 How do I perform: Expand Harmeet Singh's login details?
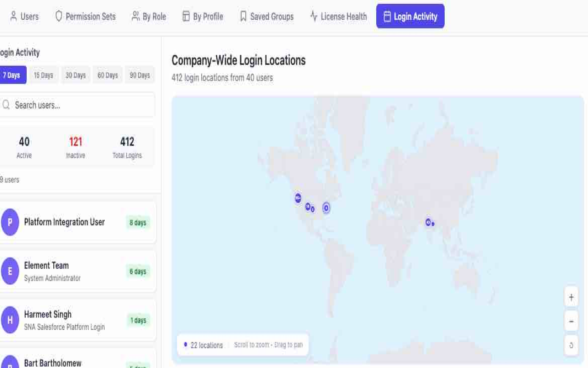78,320
